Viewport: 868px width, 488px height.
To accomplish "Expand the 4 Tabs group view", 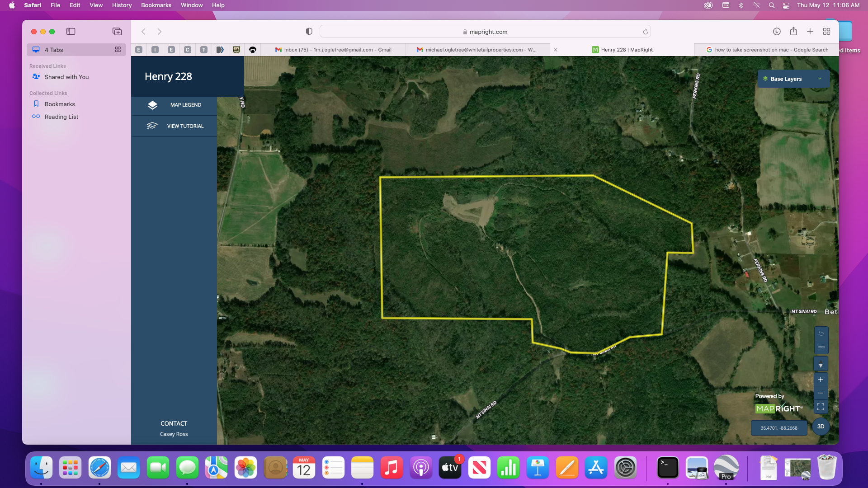I will 118,50.
